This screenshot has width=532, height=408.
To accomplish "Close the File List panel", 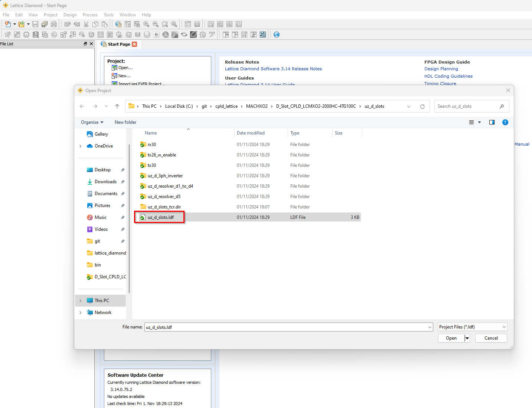I will coord(91,44).
